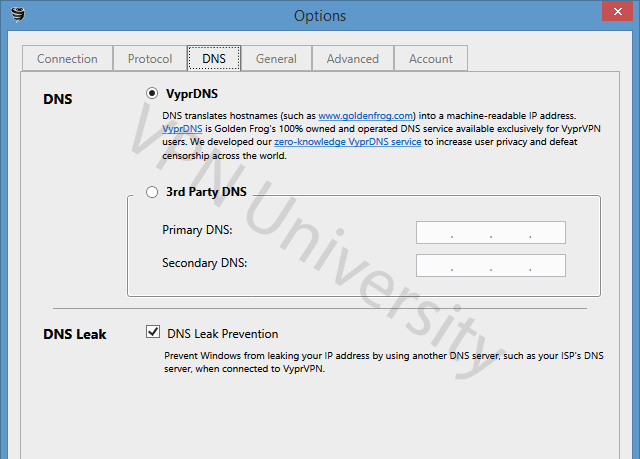Follow the VyprDNS hyperlink in the description
This screenshot has height=459, width=640.
click(x=182, y=129)
